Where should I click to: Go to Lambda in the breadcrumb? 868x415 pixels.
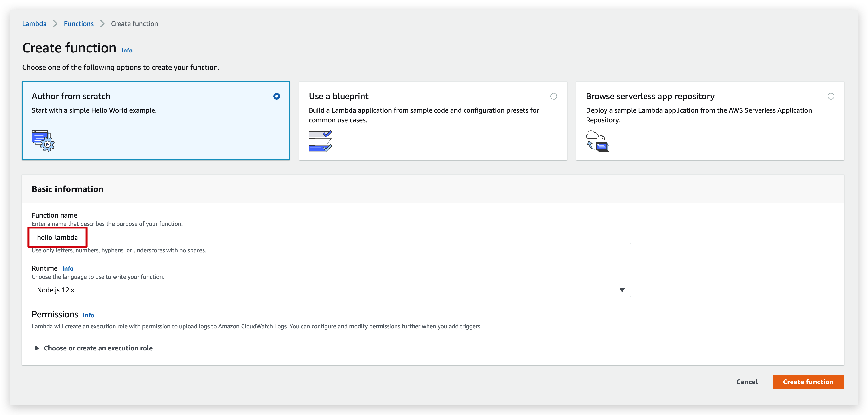click(34, 24)
